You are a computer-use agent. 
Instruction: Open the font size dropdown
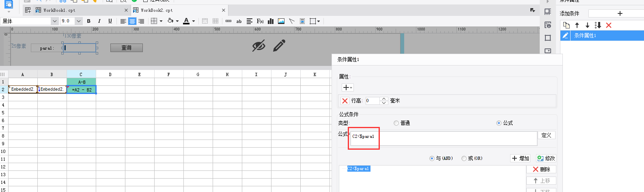[79, 21]
